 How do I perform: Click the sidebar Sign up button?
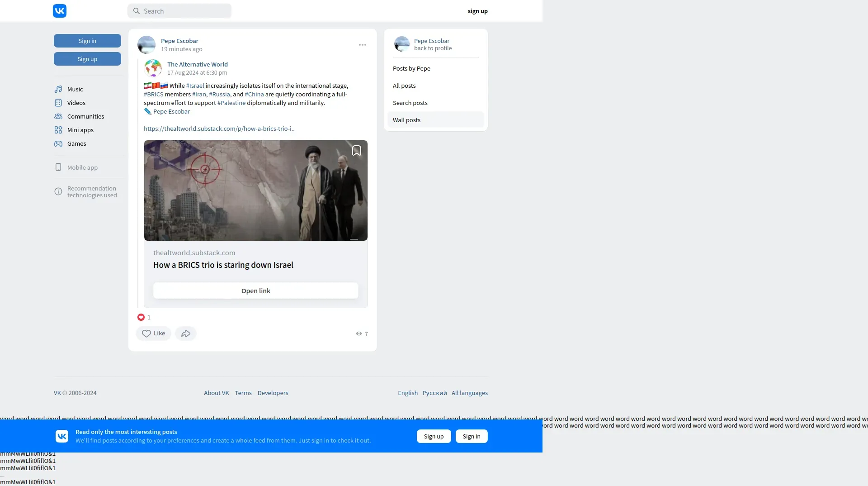click(x=87, y=59)
